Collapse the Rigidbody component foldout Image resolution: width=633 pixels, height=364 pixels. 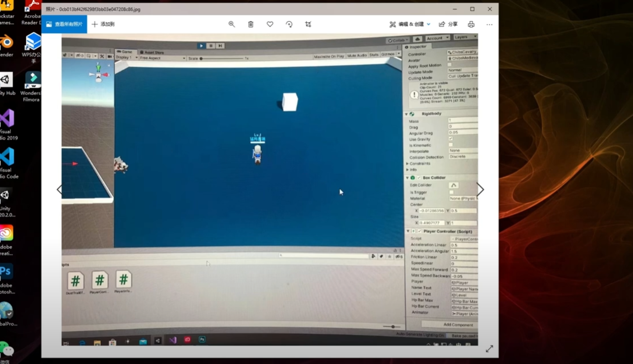[406, 114]
